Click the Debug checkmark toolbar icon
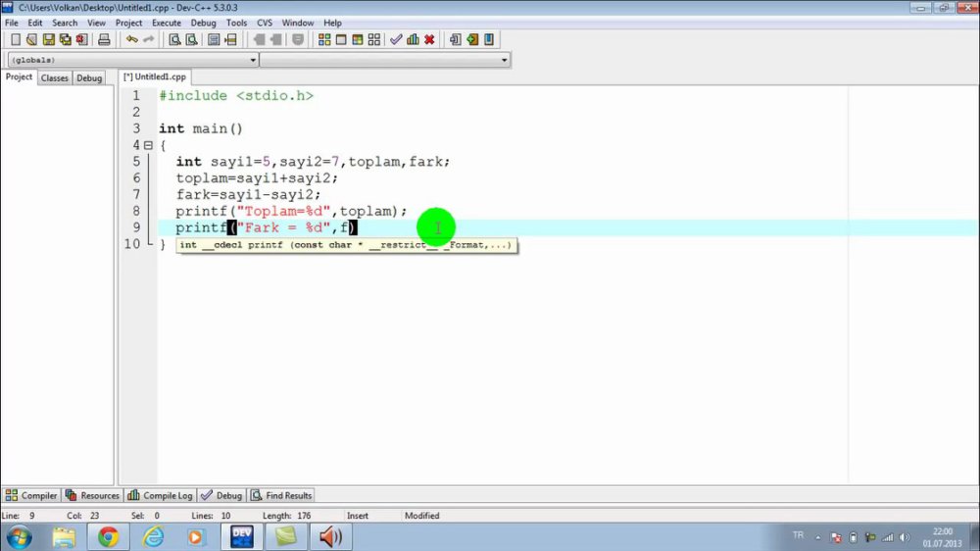980x551 pixels. tap(396, 39)
